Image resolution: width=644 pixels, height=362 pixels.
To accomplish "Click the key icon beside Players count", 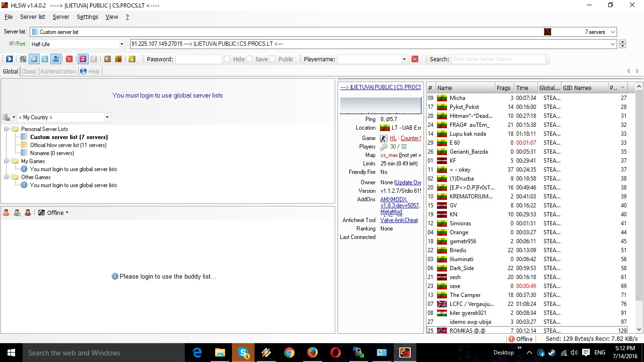I will click(x=384, y=147).
